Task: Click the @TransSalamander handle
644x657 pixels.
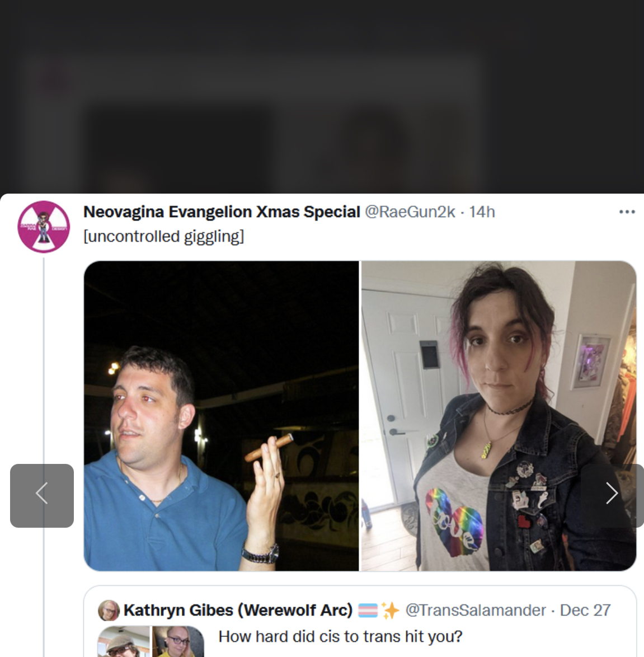Action: 475,610
